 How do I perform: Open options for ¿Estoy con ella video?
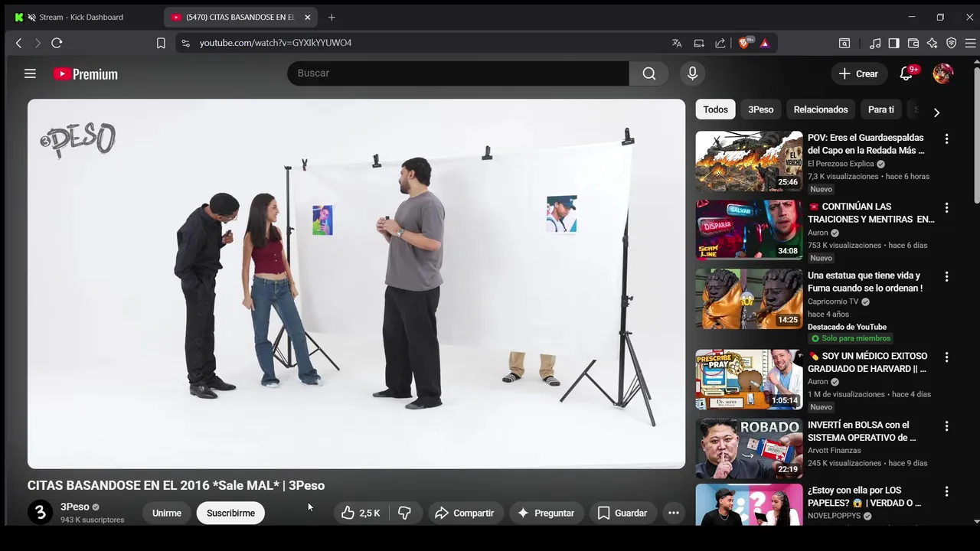coord(946,491)
